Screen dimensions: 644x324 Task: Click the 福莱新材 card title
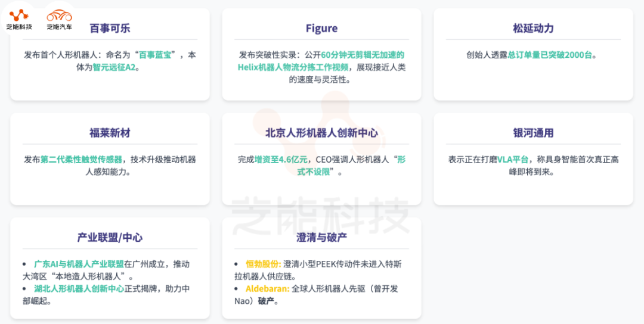(110, 133)
